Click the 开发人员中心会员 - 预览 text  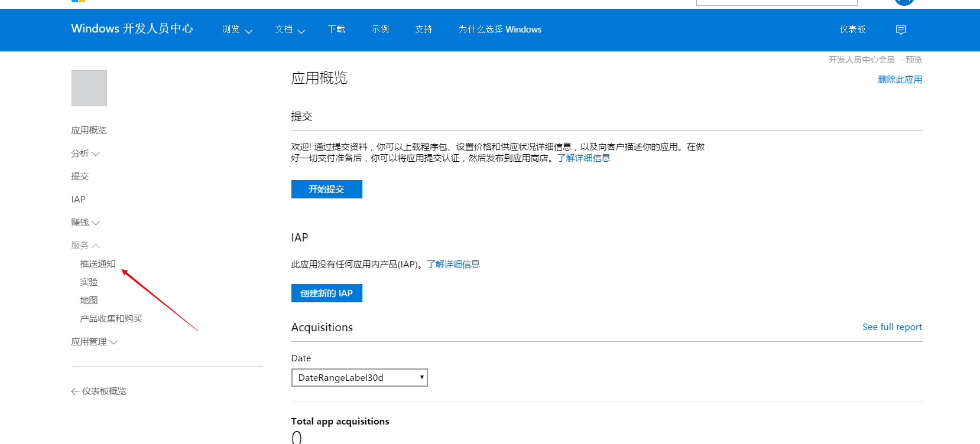pos(875,60)
